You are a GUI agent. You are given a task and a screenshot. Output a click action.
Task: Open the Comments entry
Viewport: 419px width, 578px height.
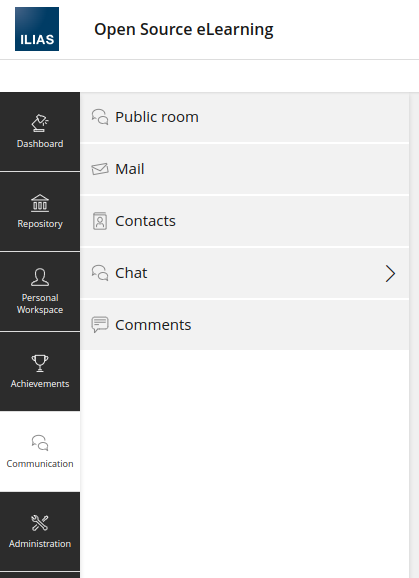click(x=245, y=325)
